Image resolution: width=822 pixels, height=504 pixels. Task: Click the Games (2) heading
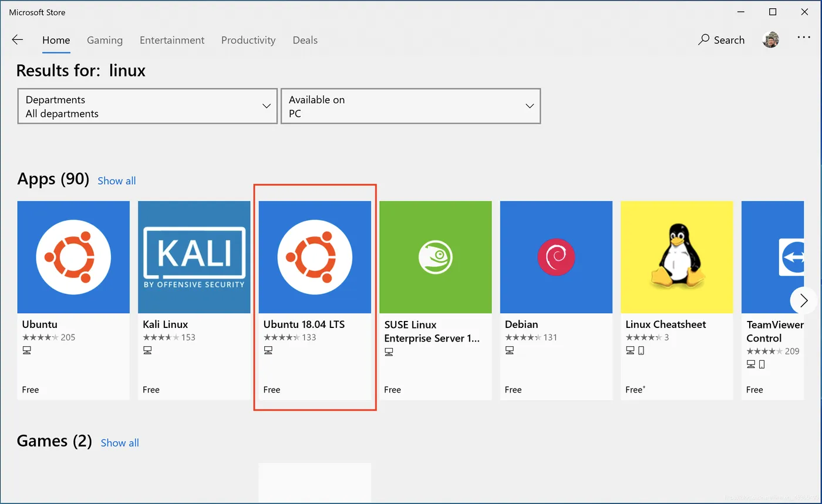point(55,441)
